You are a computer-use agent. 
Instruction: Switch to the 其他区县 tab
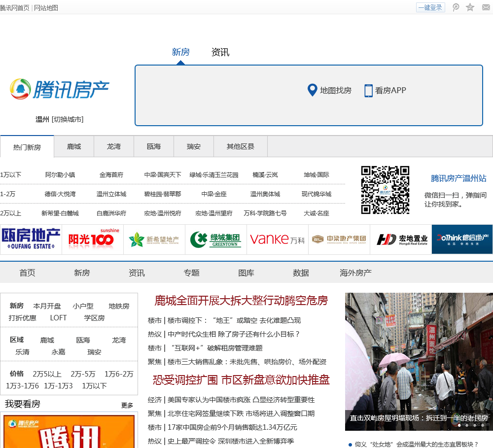pos(241,146)
